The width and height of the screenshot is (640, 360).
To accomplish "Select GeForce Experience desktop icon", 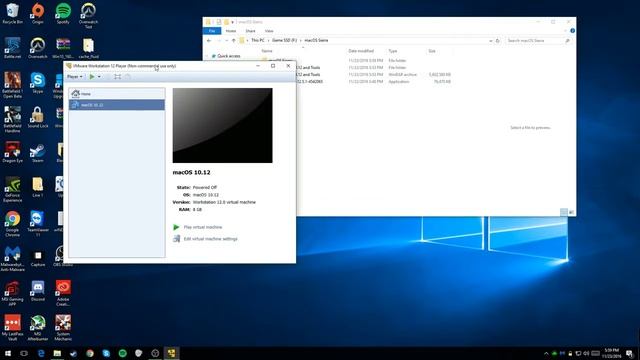I will 12,189.
